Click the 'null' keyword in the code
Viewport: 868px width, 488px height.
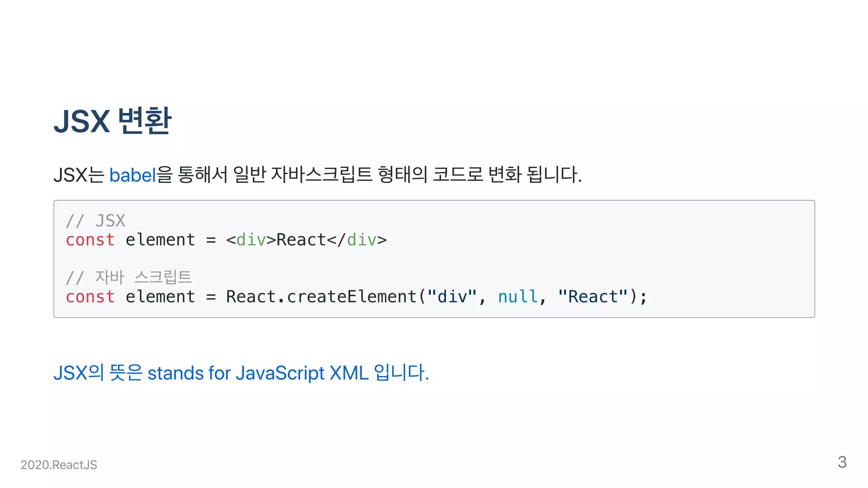[x=518, y=297]
